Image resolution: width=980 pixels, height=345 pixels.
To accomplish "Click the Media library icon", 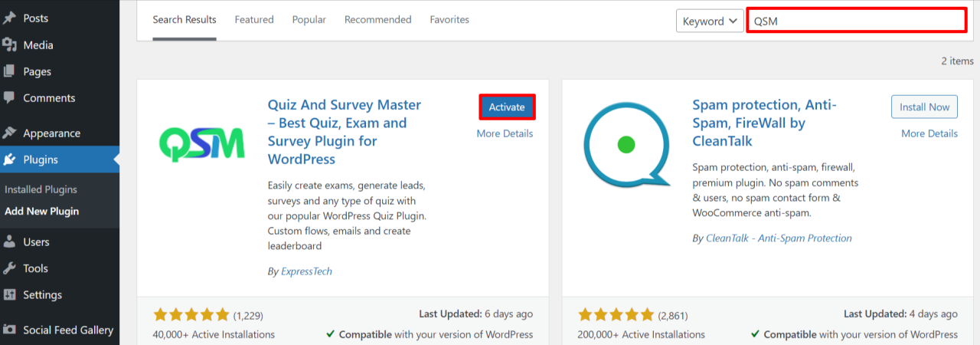I will pyautogui.click(x=10, y=44).
